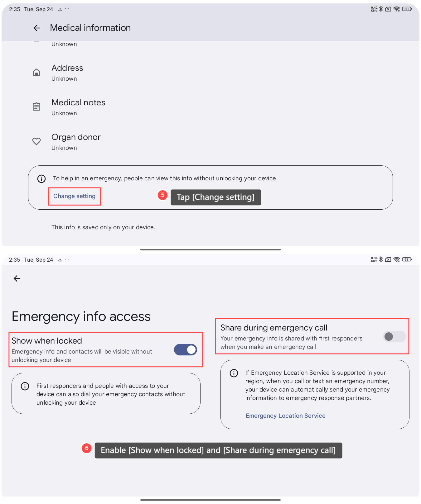
Task: Tap the Wi-Fi icon in top status bar
Action: point(397,9)
